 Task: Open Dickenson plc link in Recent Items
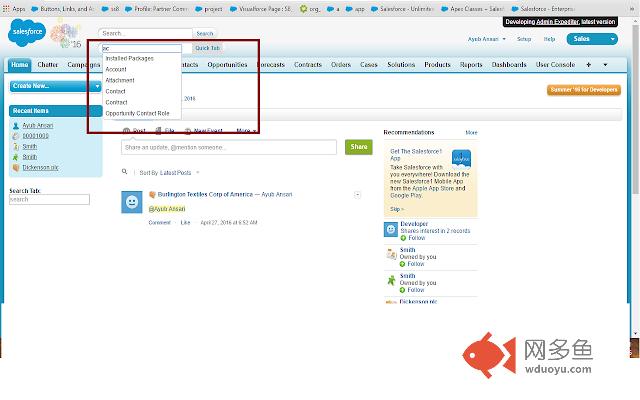(x=40, y=167)
